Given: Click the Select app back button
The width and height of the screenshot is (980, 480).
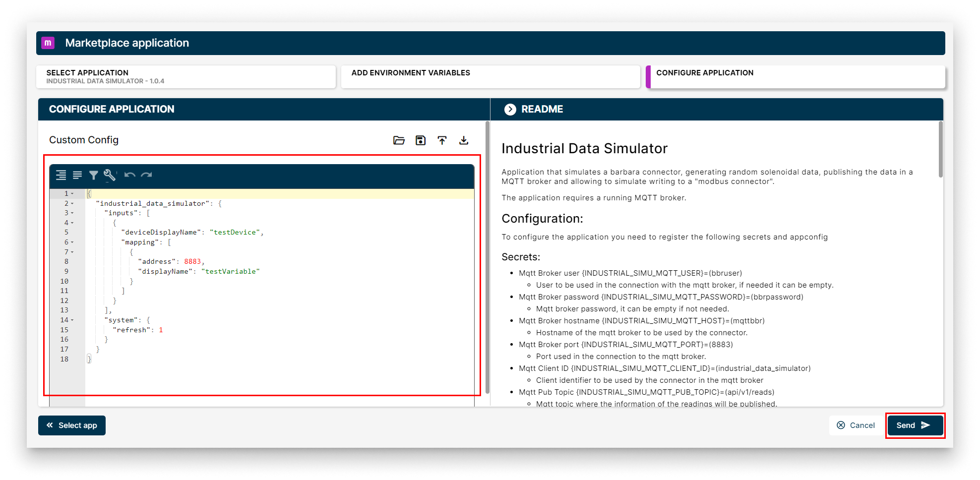Looking at the screenshot, I should (71, 425).
